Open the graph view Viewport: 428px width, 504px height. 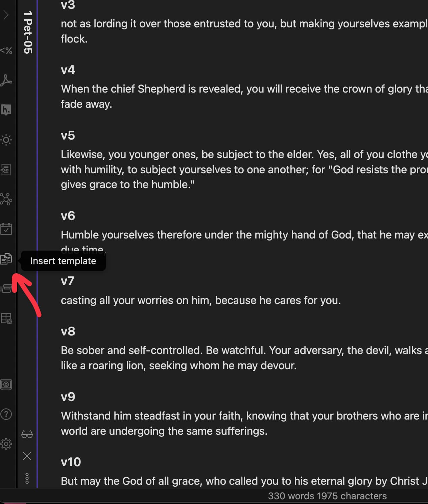click(6, 199)
